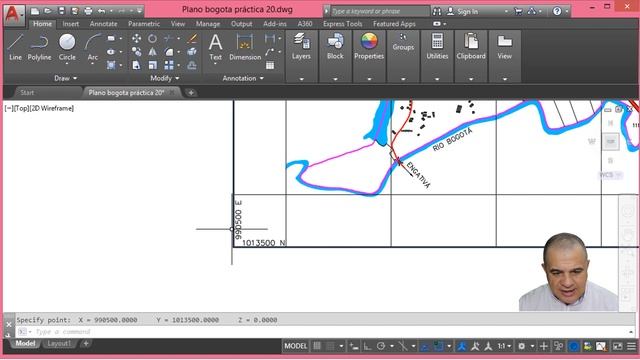Click the Leader tool icon
Image resolution: width=640 pixels, height=360 pixels.
pyautogui.click(x=270, y=52)
